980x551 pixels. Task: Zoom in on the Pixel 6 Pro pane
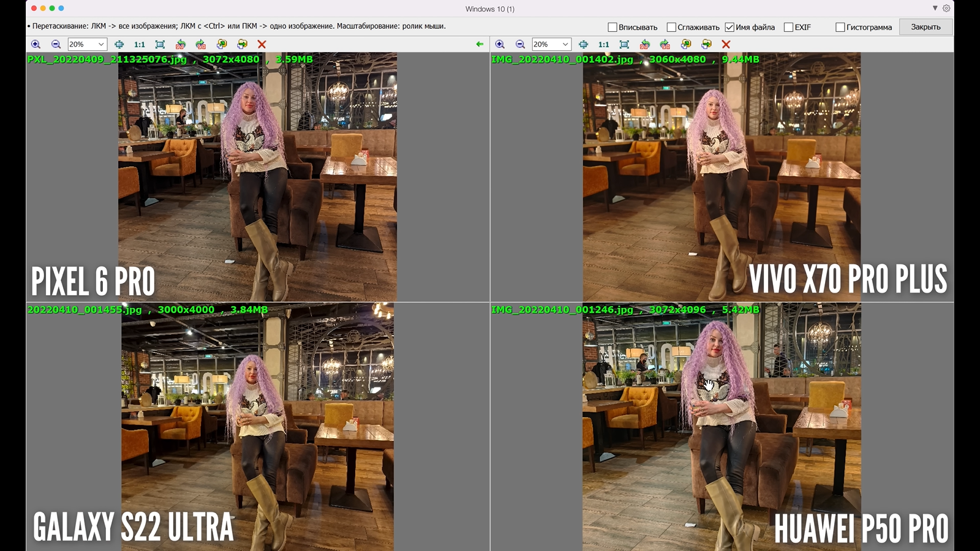(x=36, y=44)
